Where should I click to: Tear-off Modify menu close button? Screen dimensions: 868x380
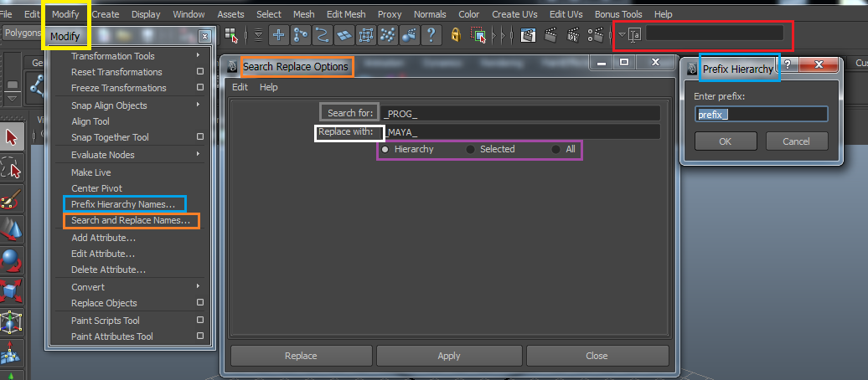(x=204, y=37)
